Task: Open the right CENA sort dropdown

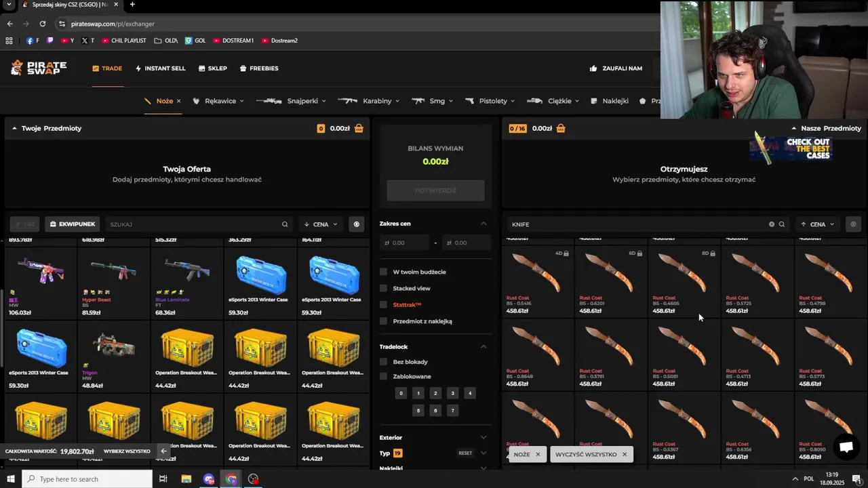Action: click(818, 224)
